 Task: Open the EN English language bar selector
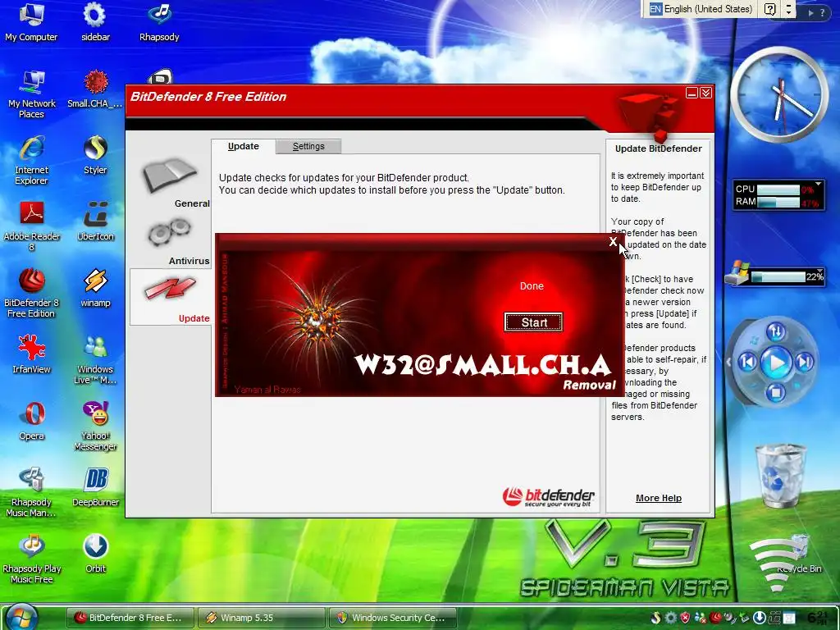[701, 9]
